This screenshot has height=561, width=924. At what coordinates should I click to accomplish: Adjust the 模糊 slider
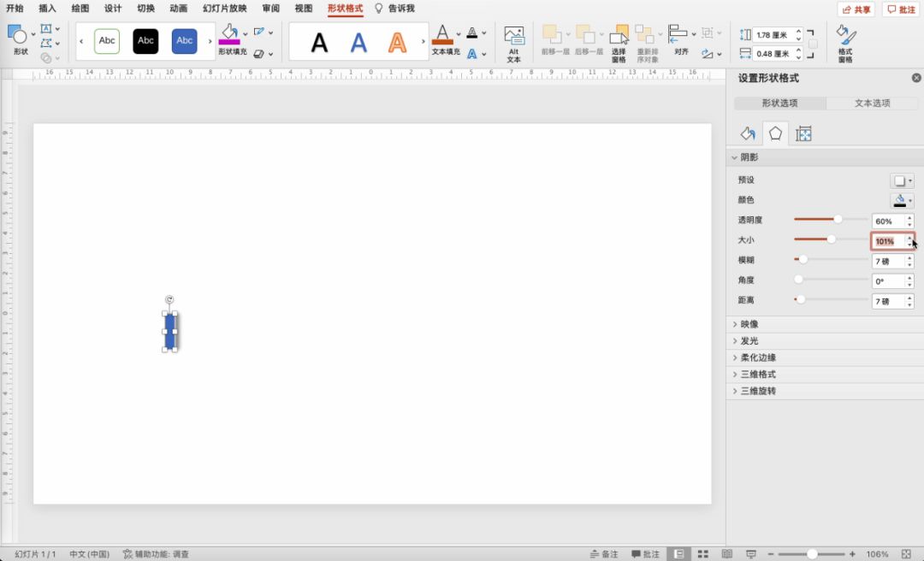(803, 259)
